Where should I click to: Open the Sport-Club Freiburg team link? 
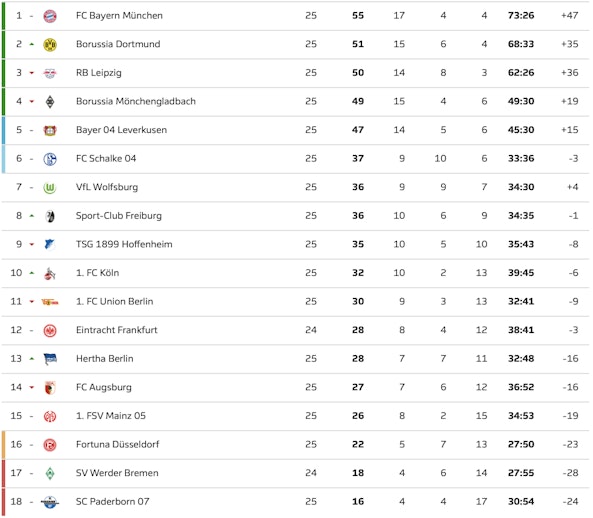click(x=119, y=216)
